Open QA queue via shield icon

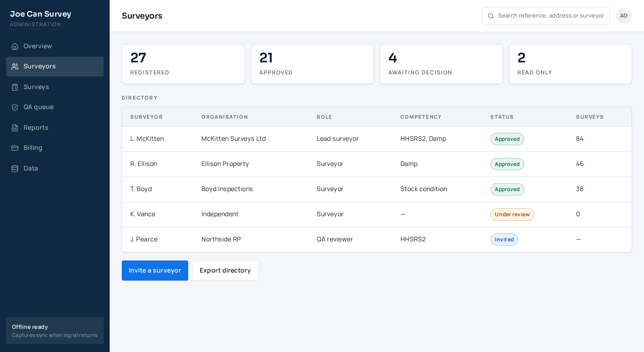click(15, 107)
